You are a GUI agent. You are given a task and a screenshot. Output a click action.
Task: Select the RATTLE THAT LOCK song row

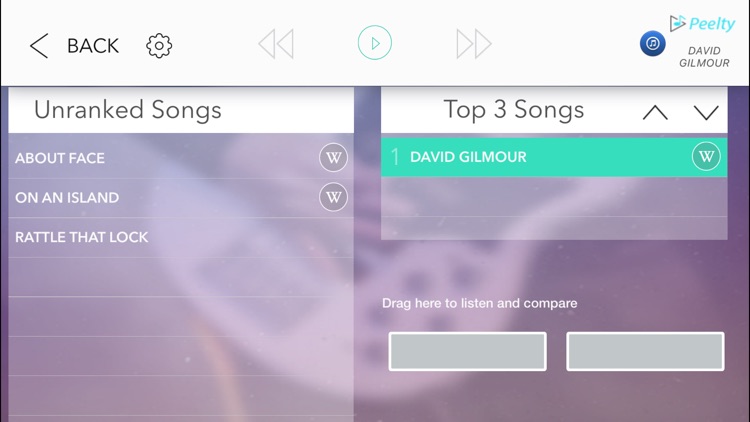pos(181,237)
